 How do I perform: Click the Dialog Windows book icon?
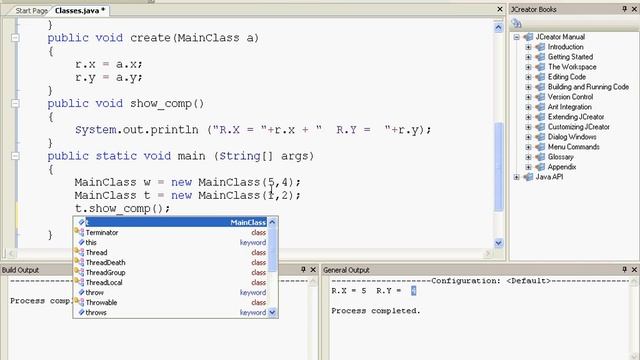tap(540, 137)
